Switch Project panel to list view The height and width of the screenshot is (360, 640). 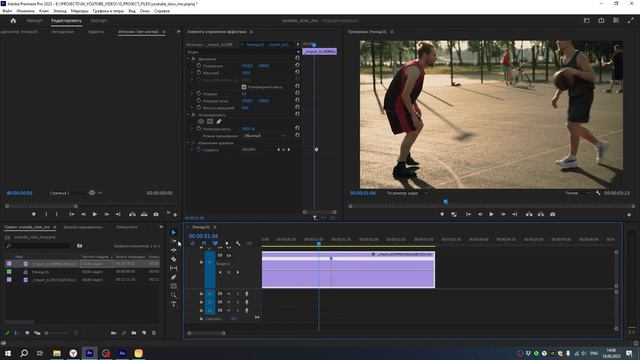[17, 333]
